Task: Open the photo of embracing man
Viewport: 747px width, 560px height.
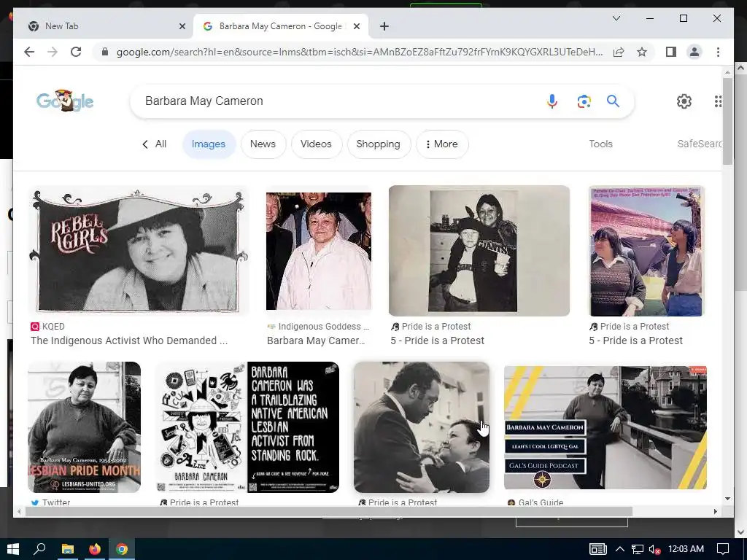Action: coord(421,427)
